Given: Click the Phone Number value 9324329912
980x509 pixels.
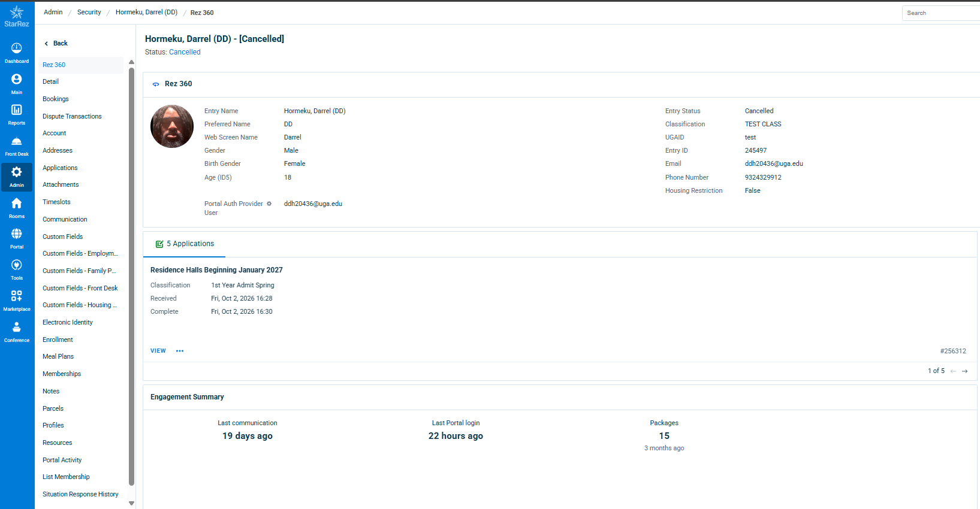Looking at the screenshot, I should pos(763,177).
